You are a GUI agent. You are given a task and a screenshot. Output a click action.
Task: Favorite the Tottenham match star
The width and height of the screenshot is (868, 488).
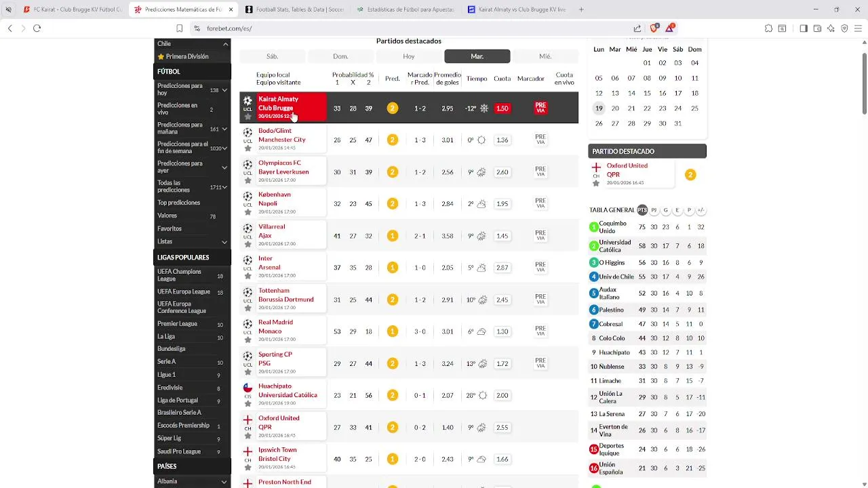coord(248,308)
